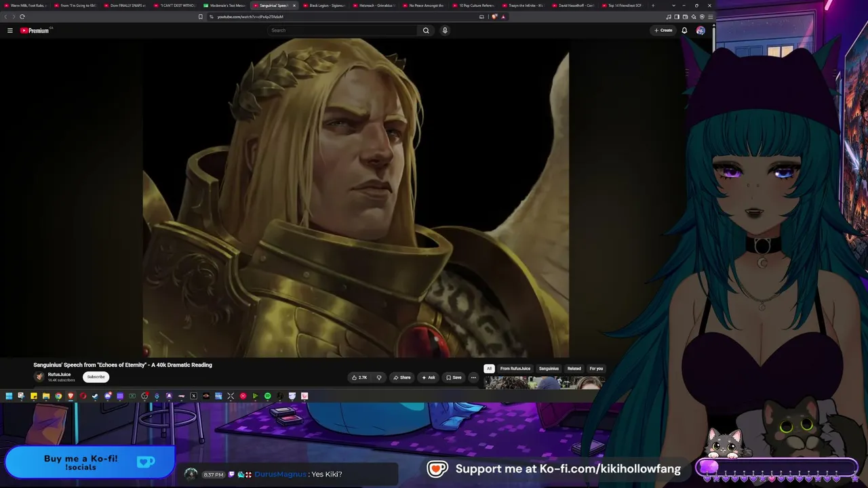Open the YouTube hamburger guide menu

point(10,30)
